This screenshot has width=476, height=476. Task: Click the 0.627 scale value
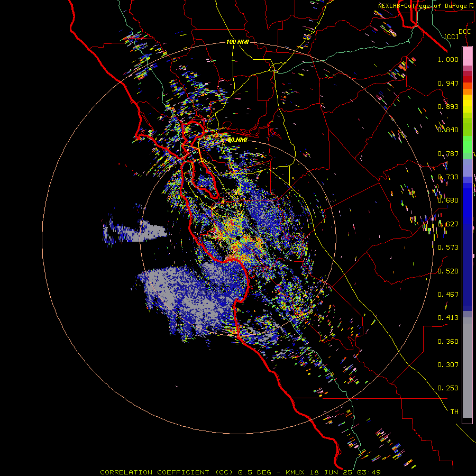click(x=448, y=224)
